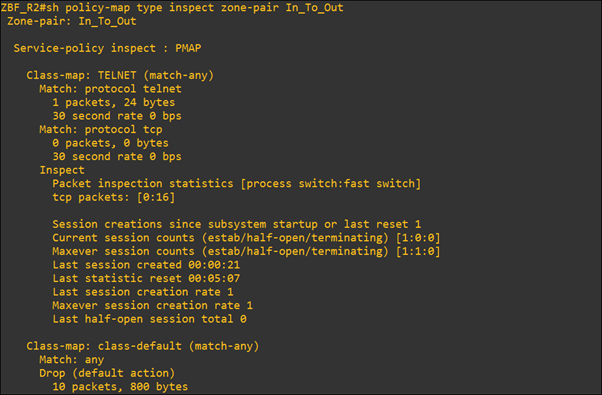Screen dimensions: 602x395
Task: Click the '1 packets, 24 bytes' counter
Action: click(114, 102)
